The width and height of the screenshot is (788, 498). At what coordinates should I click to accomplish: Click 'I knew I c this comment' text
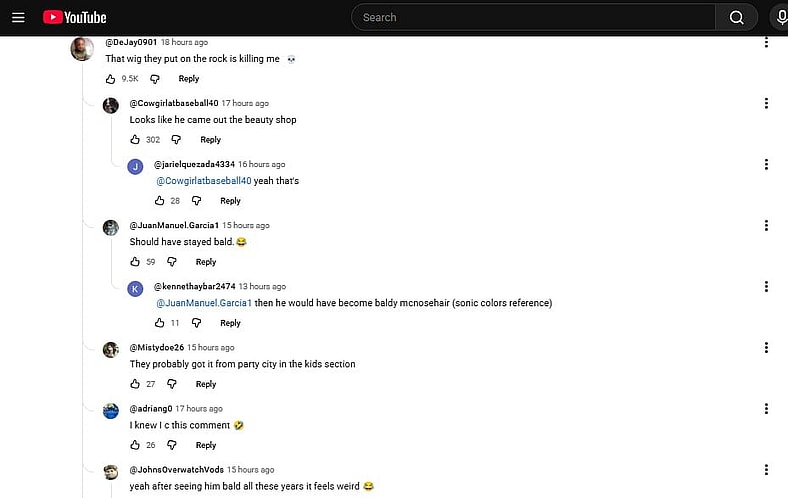(x=180, y=425)
